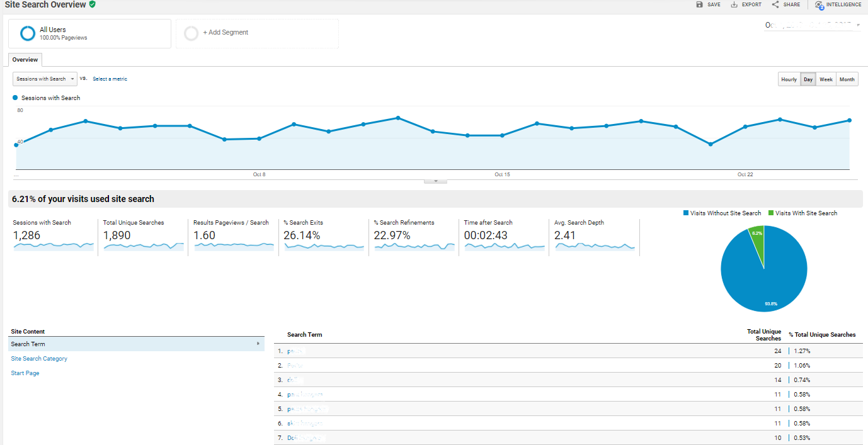Switch graph granularity to Week
This screenshot has height=445, width=868.
(x=826, y=79)
